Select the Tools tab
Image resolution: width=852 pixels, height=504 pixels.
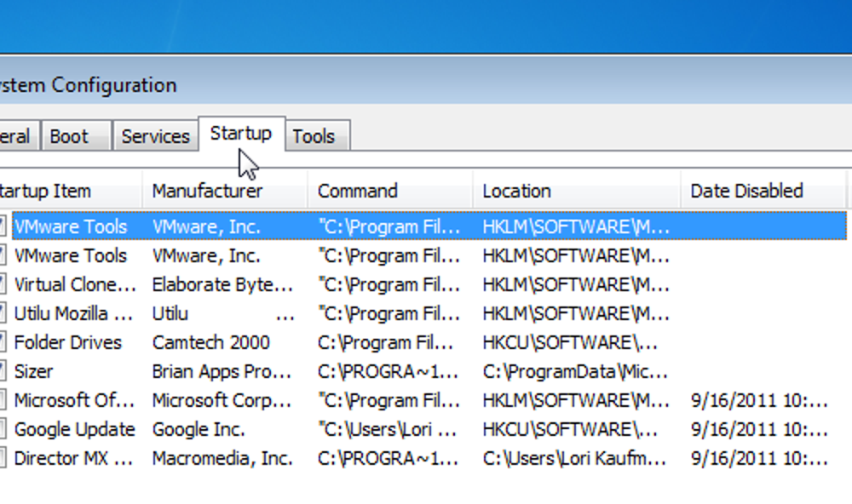point(316,135)
